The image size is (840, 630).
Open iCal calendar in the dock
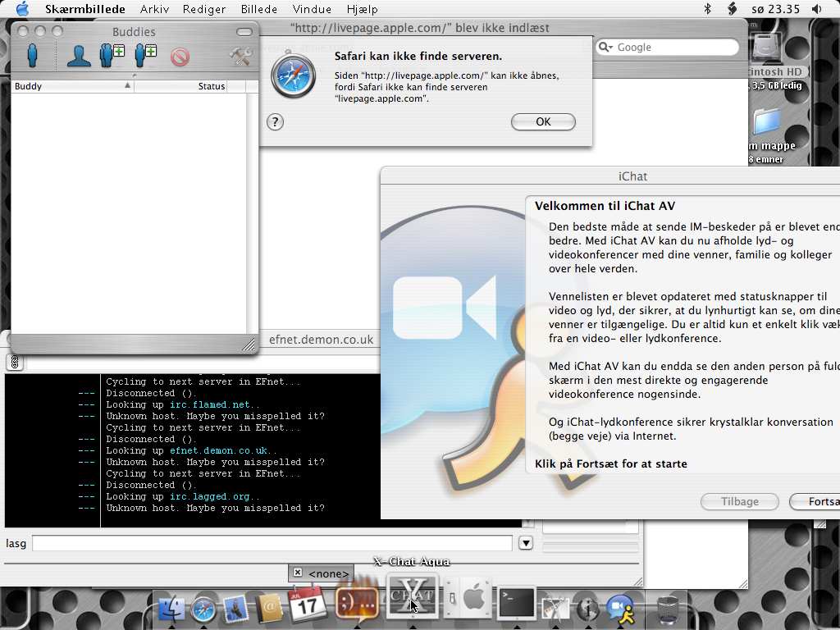[x=308, y=605]
